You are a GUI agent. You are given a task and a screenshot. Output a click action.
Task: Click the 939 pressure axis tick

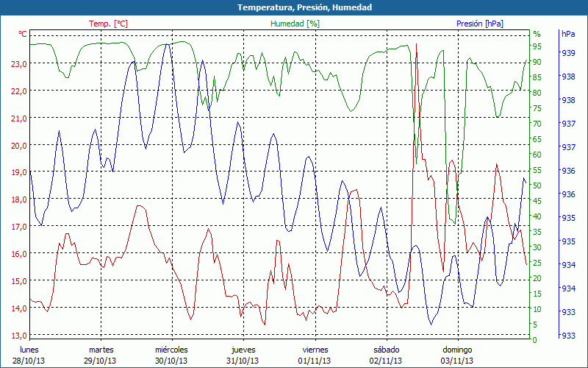[x=567, y=53]
